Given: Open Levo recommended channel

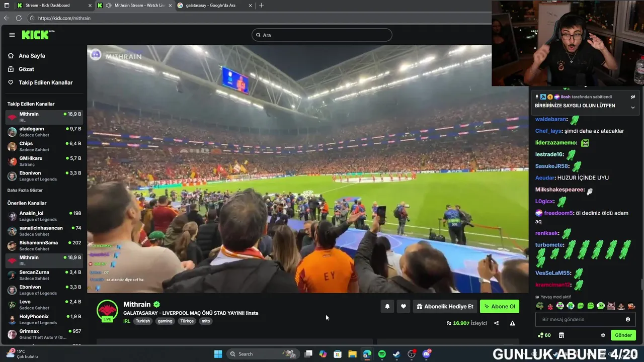Looking at the screenshot, I should pos(44,305).
